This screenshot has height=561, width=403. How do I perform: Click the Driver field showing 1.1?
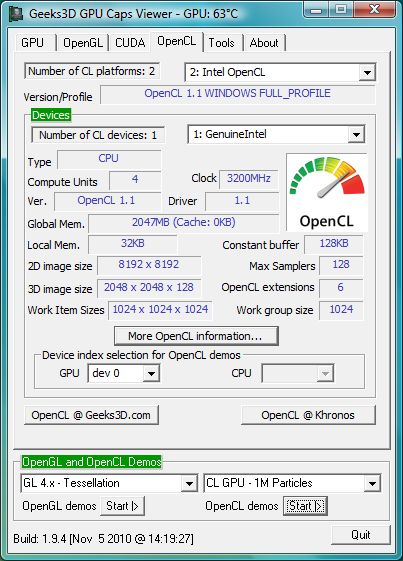coord(242,201)
